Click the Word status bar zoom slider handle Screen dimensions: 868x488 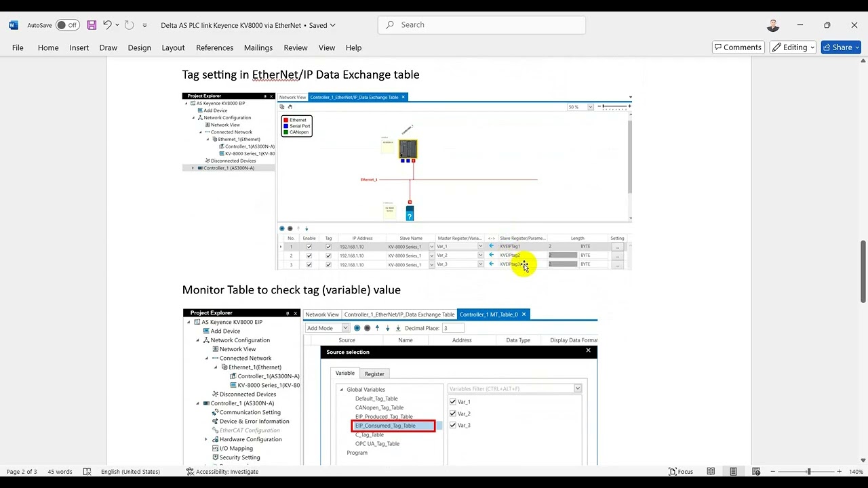click(808, 472)
